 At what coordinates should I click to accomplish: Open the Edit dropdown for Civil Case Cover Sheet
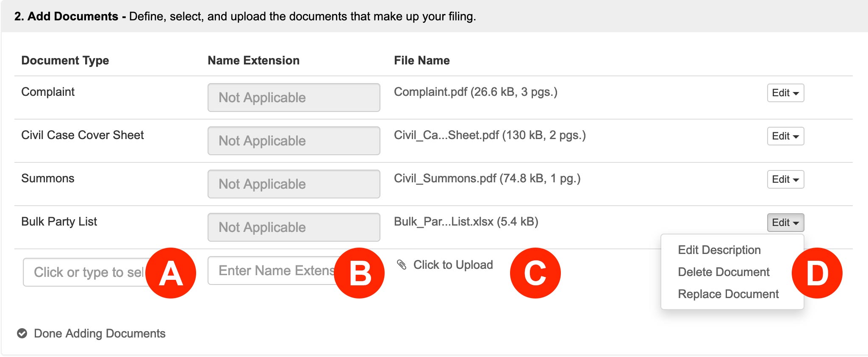coord(785,136)
